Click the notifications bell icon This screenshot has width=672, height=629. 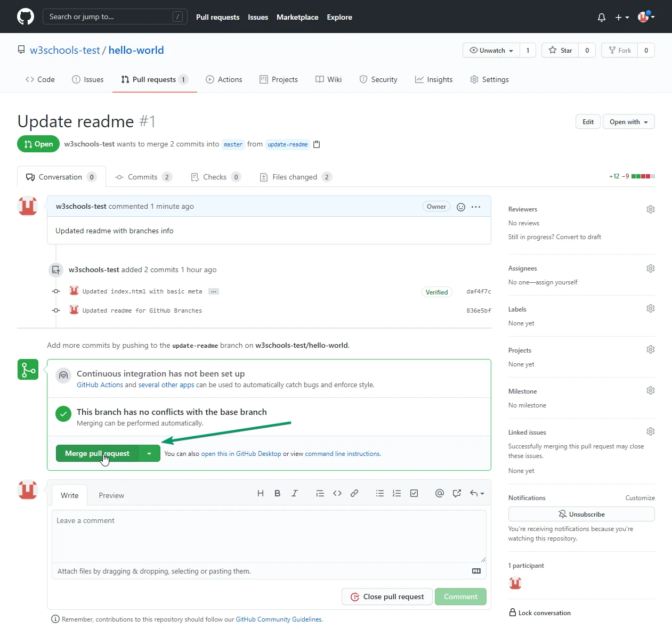[x=601, y=18]
